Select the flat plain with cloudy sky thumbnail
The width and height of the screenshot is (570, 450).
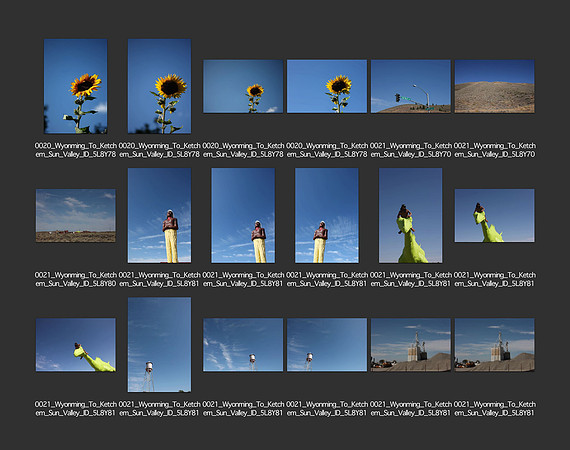[x=76, y=216]
